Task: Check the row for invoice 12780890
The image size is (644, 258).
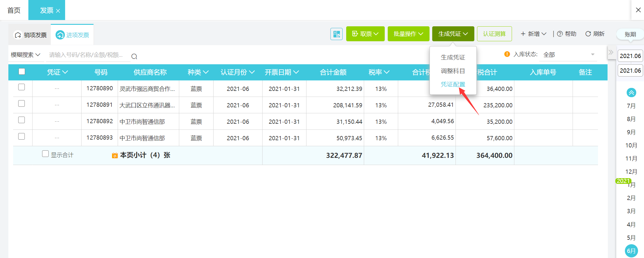Action: pyautogui.click(x=22, y=87)
